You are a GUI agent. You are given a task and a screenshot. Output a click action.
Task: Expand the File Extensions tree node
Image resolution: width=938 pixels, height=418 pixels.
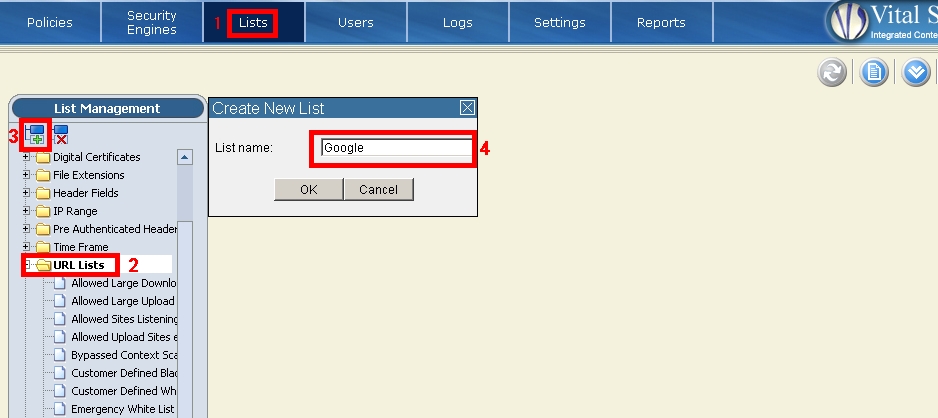pos(27,175)
